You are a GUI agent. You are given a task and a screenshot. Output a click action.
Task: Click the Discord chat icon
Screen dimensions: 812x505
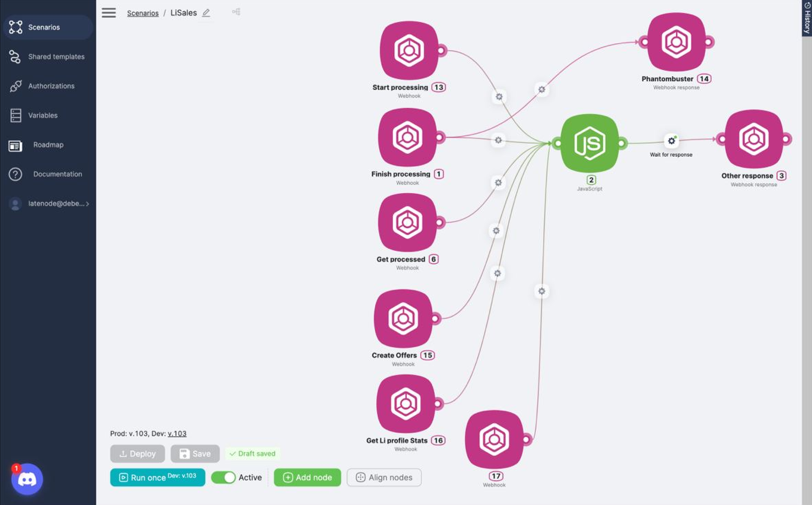click(27, 479)
